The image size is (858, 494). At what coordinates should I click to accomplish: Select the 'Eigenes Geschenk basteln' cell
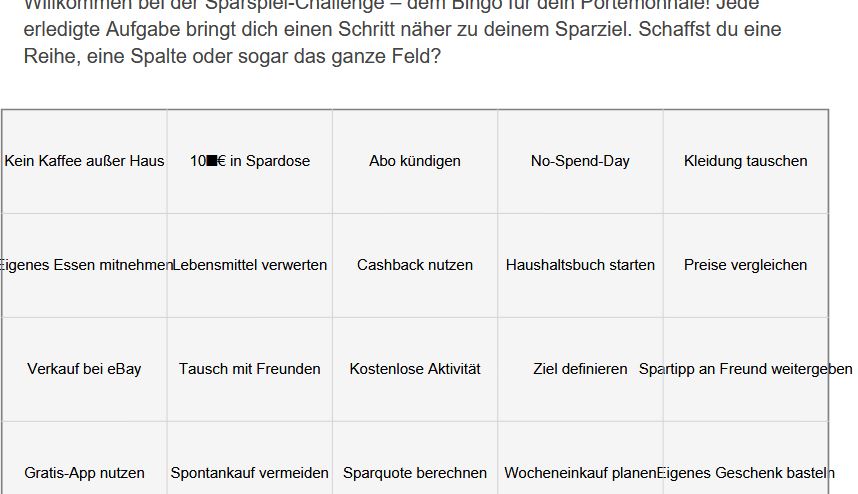(745, 458)
